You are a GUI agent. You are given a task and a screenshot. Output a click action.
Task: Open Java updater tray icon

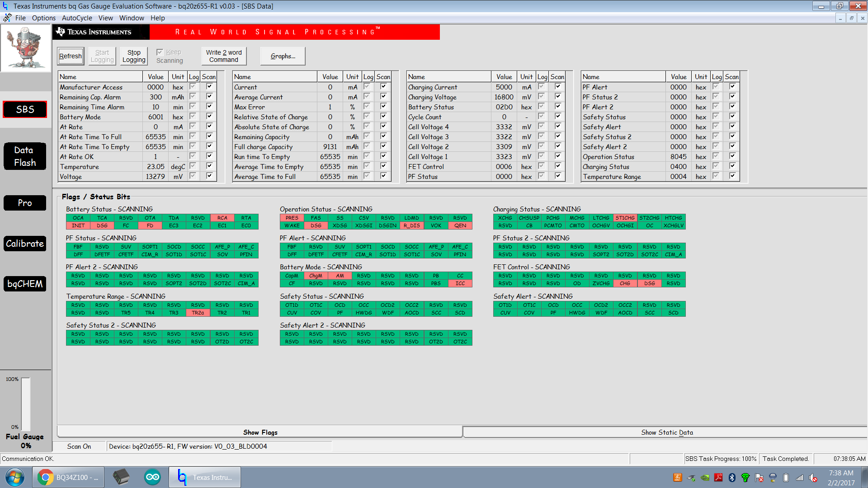[678, 478]
